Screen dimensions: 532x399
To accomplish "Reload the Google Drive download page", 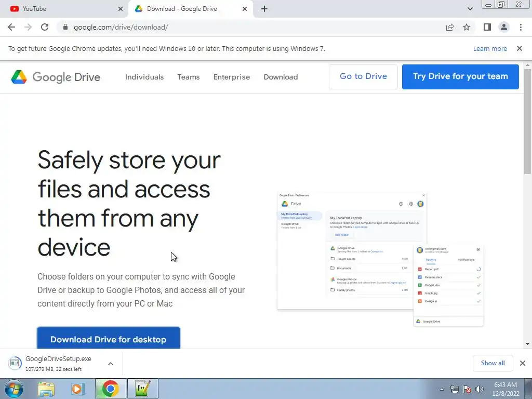I will coord(45,27).
